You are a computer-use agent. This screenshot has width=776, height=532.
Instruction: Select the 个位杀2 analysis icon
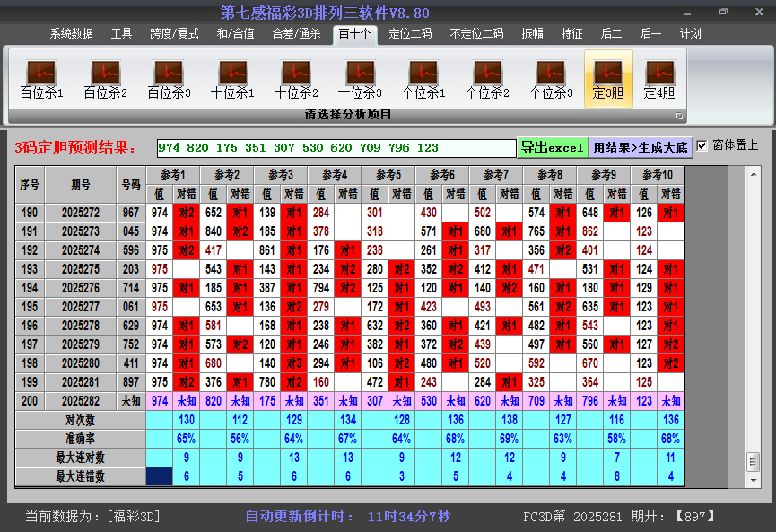tap(487, 79)
